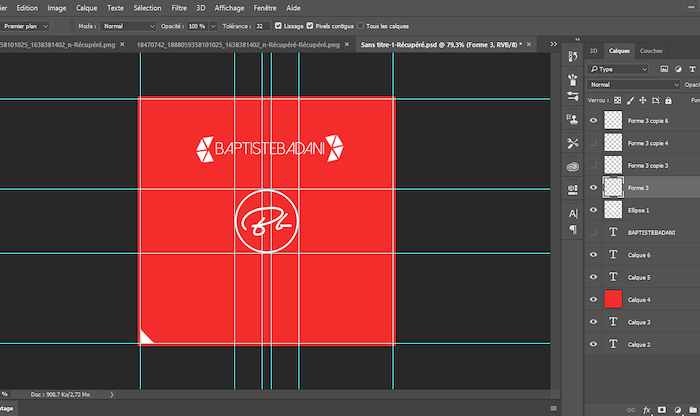Enable the Tous les calques checkbox
The height and width of the screenshot is (416, 700).
360,26
